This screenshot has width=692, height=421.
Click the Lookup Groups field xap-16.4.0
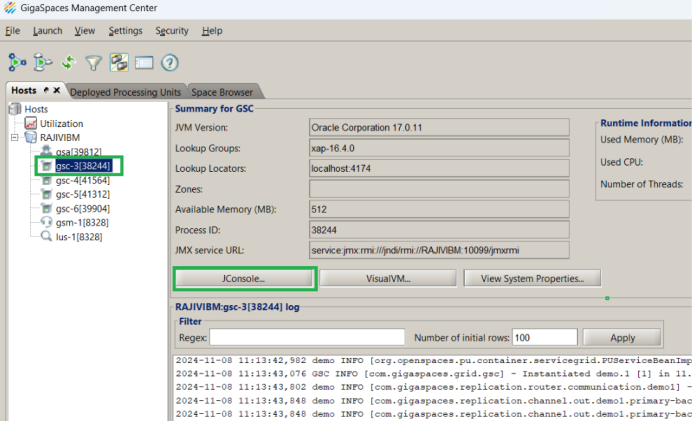pos(439,148)
